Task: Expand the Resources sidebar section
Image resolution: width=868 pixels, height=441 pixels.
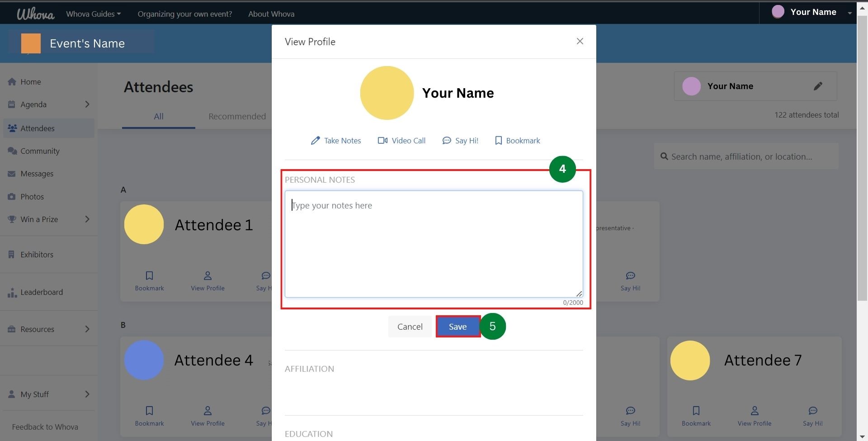Action: (87, 329)
